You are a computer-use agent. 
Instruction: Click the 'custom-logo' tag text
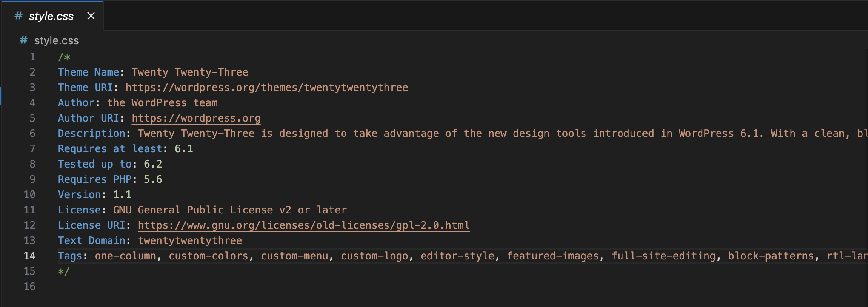click(374, 256)
